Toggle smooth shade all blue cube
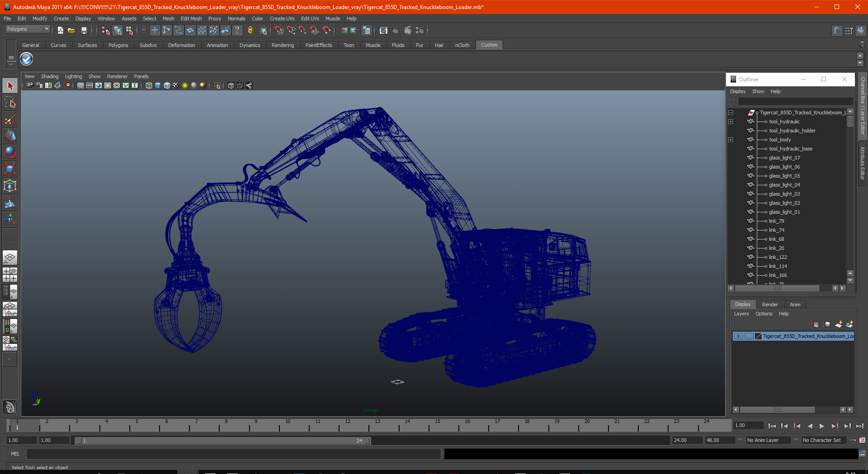 click(x=158, y=85)
